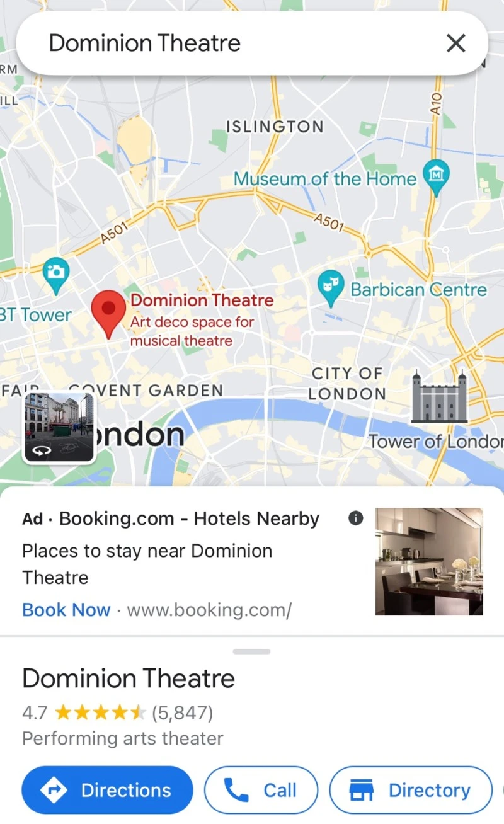This screenshot has width=504, height=824.
Task: Clear the search with the X icon
Action: [x=455, y=43]
